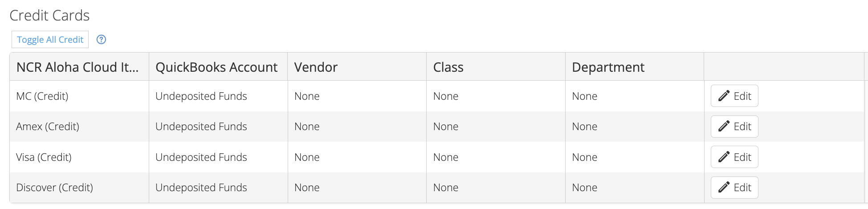Click Undeposited Funds in the MC row
Image resolution: width=868 pixels, height=209 pixels.
tap(201, 96)
